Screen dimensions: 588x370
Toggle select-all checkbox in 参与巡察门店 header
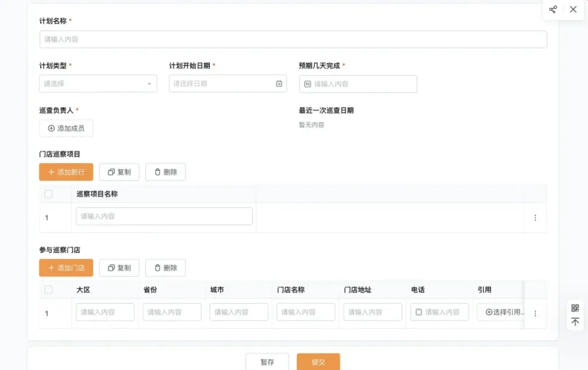point(48,290)
